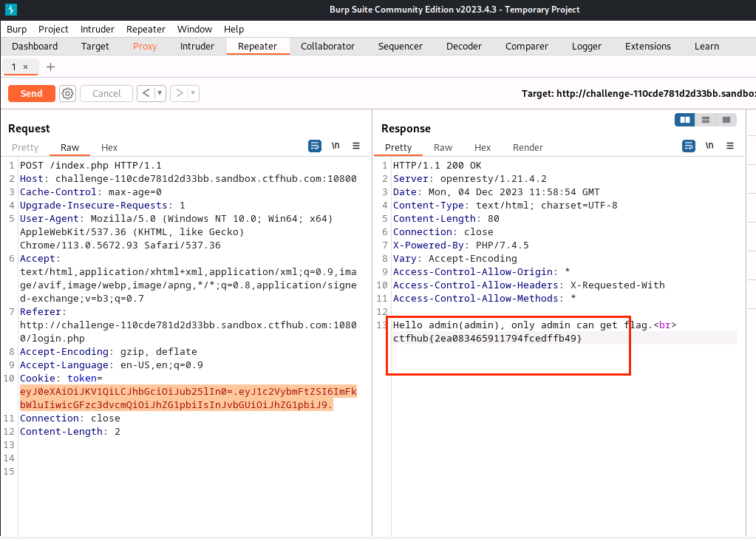Close Repeater tab 1

[26, 67]
